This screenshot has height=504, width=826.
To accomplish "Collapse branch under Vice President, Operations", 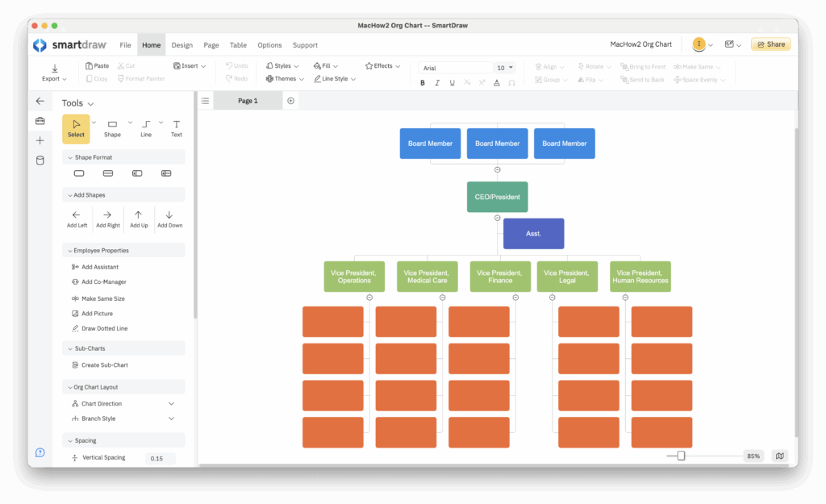I will (369, 298).
